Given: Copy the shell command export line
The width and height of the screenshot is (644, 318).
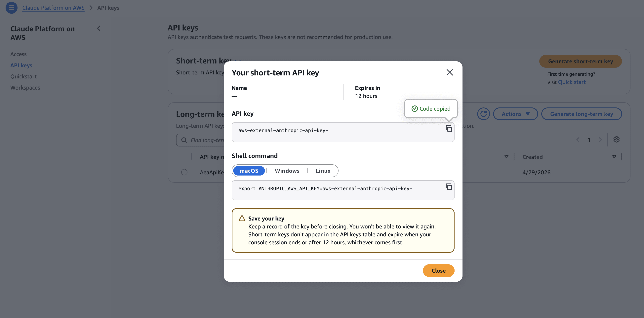Looking at the screenshot, I should [x=449, y=186].
